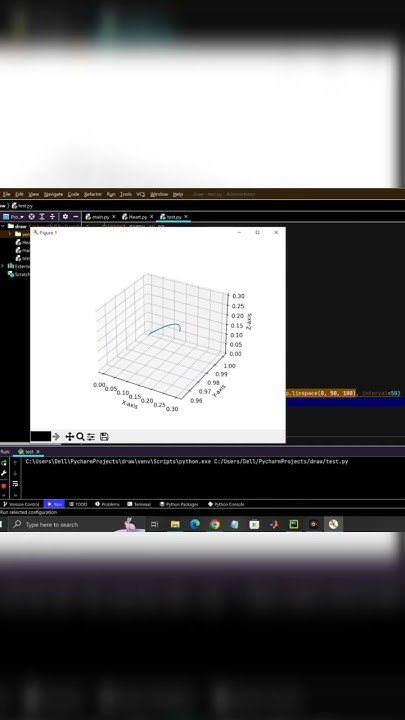The height and width of the screenshot is (720, 405).
Task: Close the Heart.py editor tab
Action: [152, 217]
